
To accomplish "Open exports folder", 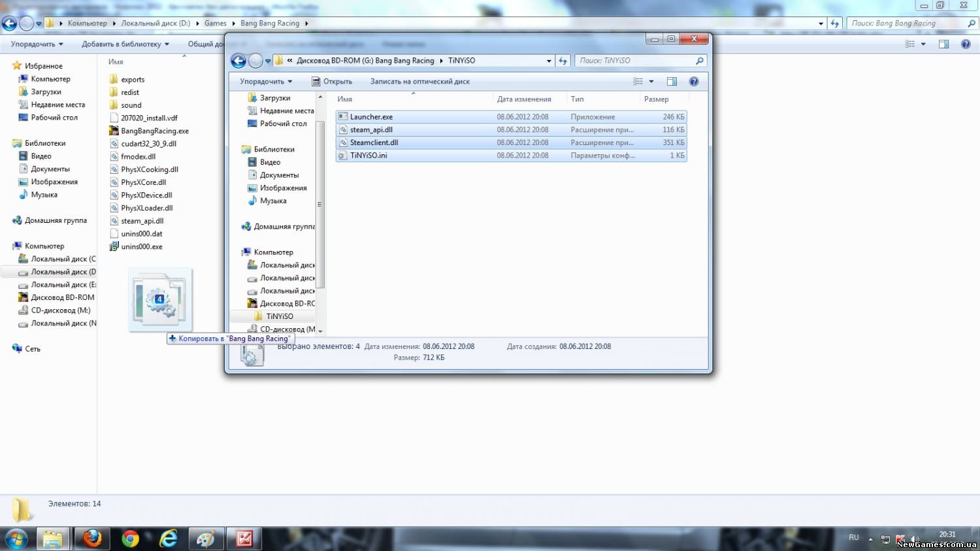I will (x=127, y=80).
